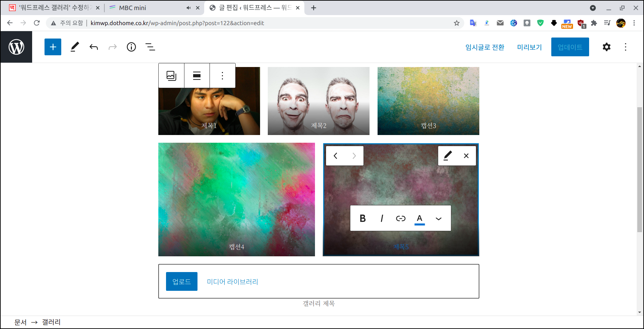Screen dimensions: 644x329
Task: Select the 캡션3 yellow texture image
Action: pos(428,101)
